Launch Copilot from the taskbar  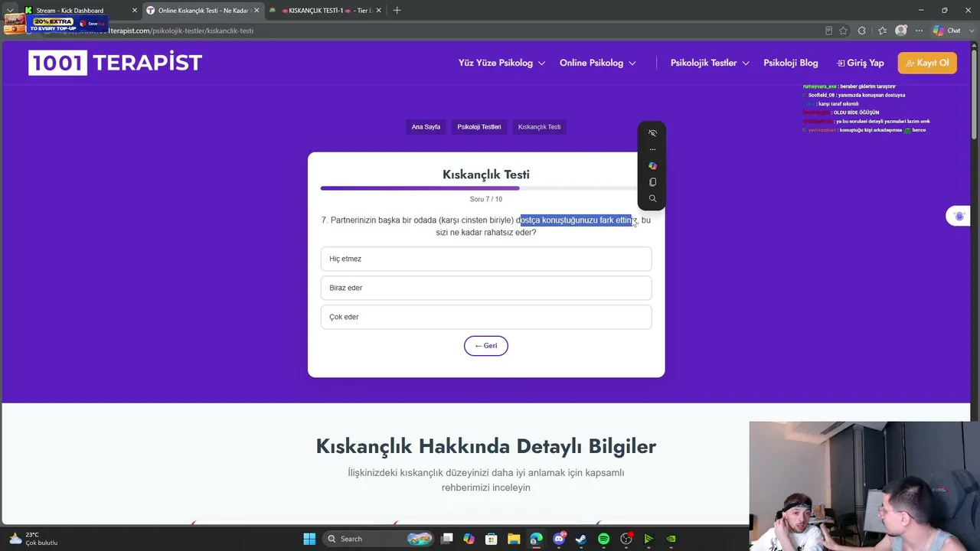click(x=469, y=539)
